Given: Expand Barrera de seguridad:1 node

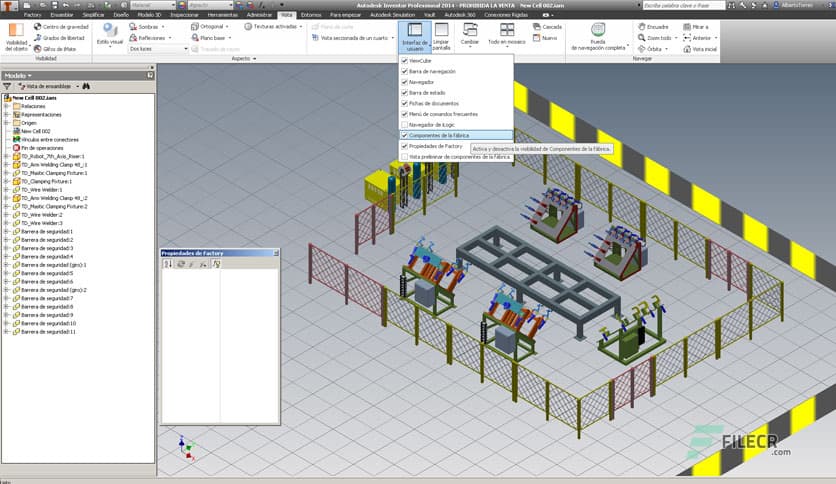Looking at the screenshot, I should tap(6, 232).
